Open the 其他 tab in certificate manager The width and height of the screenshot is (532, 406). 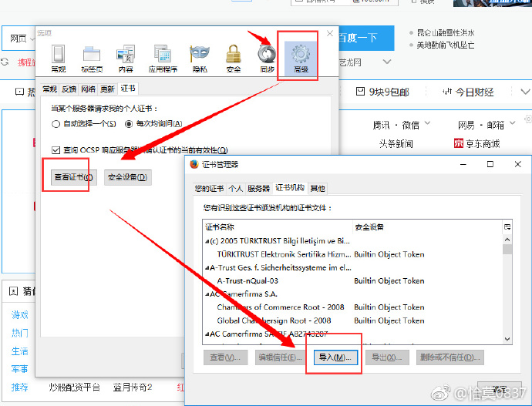click(x=318, y=189)
